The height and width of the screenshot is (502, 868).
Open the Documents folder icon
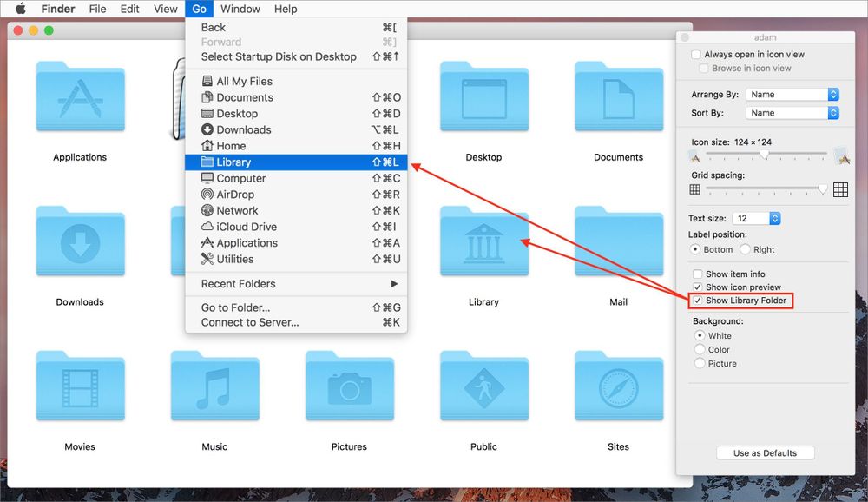coord(619,96)
